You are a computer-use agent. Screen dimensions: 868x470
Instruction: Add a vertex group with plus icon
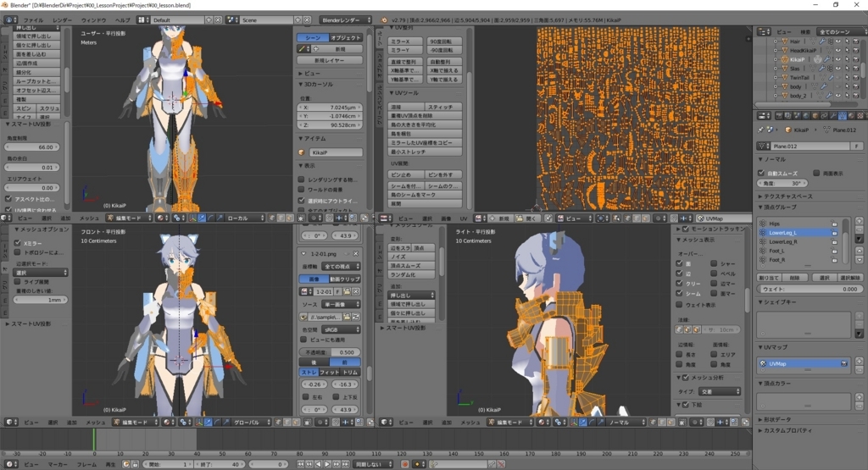pyautogui.click(x=860, y=221)
